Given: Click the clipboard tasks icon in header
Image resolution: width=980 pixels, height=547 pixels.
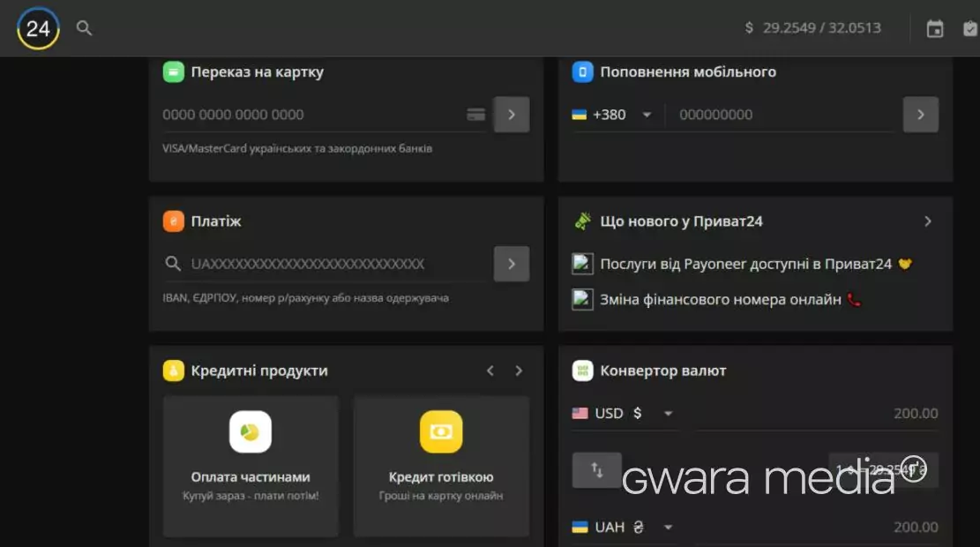Looking at the screenshot, I should pyautogui.click(x=970, y=29).
